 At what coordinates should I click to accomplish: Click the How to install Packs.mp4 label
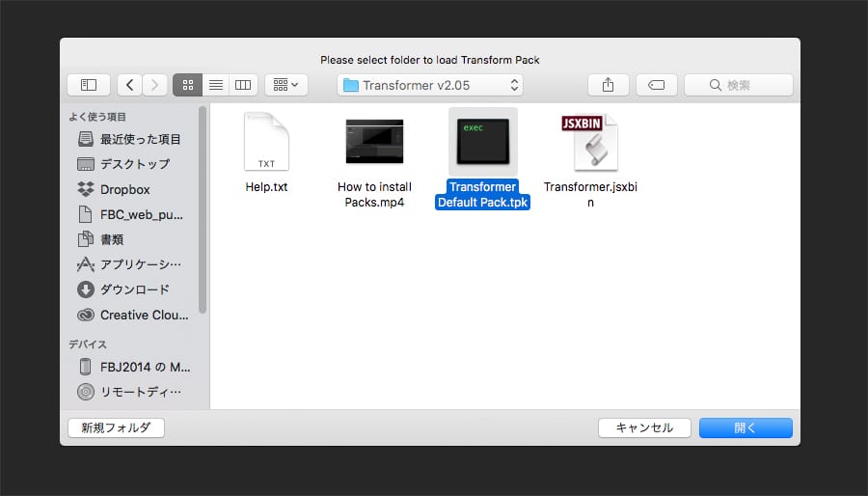[x=375, y=194]
